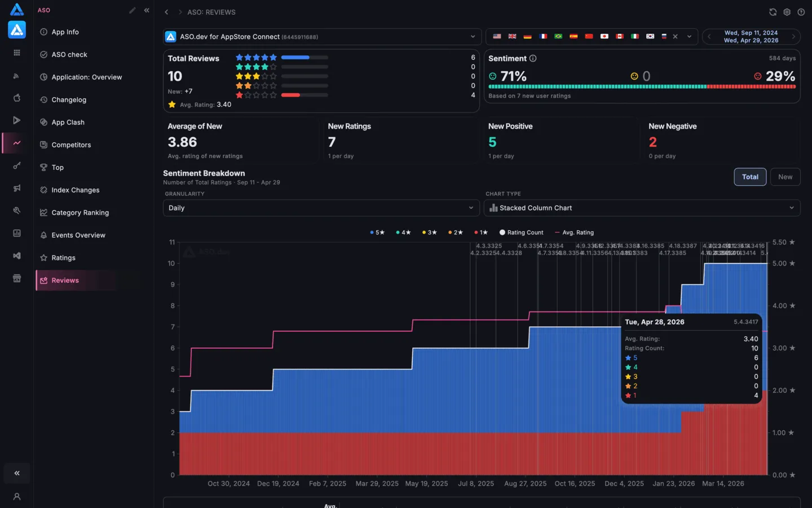Screen dimensions: 812x508
Task: Switch Sentiment Breakdown to New
Action: pyautogui.click(x=785, y=177)
